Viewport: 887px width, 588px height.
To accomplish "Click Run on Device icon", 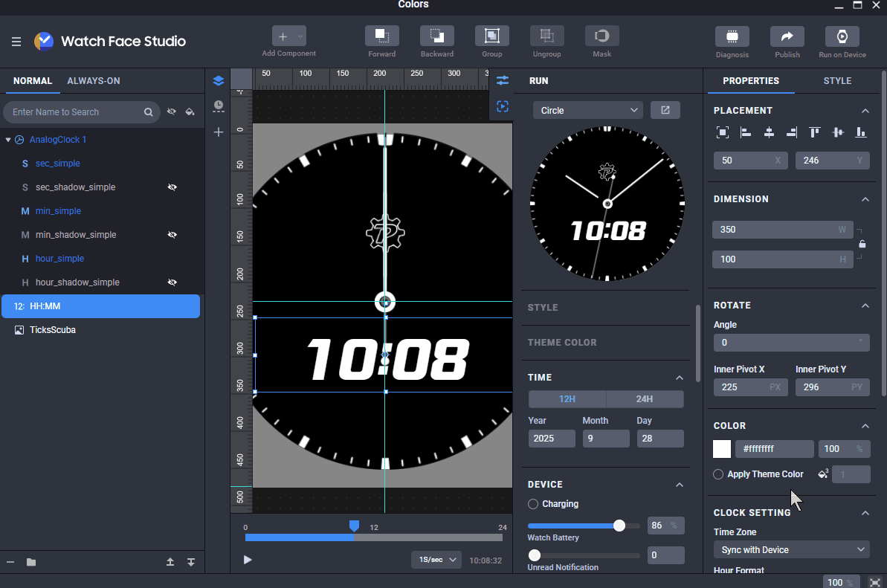I will tap(842, 36).
